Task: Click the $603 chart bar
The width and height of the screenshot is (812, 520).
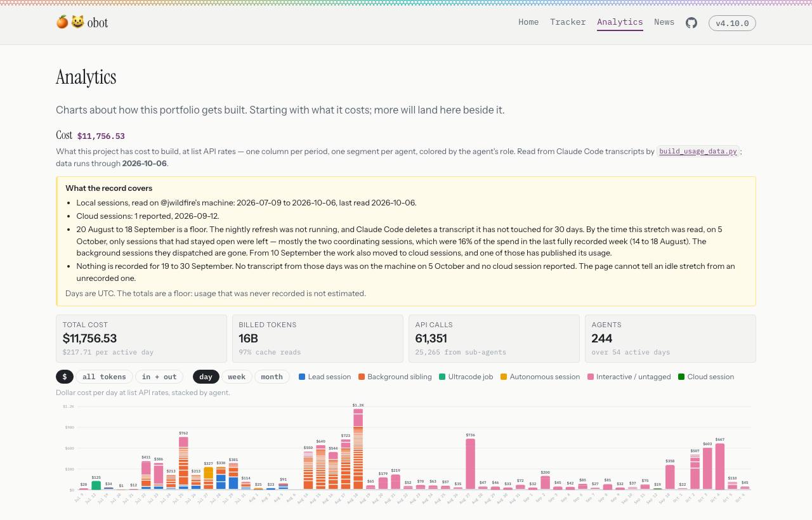Action: tap(707, 469)
